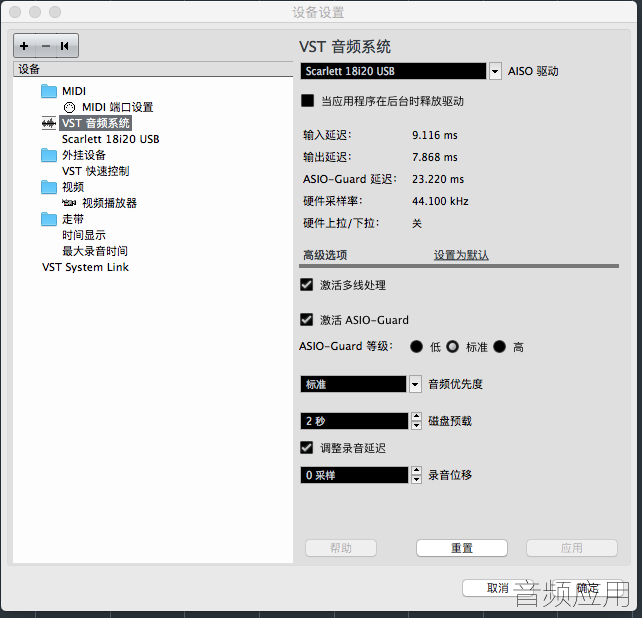
Task: Open the 音频优先度 dropdown arrow
Action: (x=415, y=384)
